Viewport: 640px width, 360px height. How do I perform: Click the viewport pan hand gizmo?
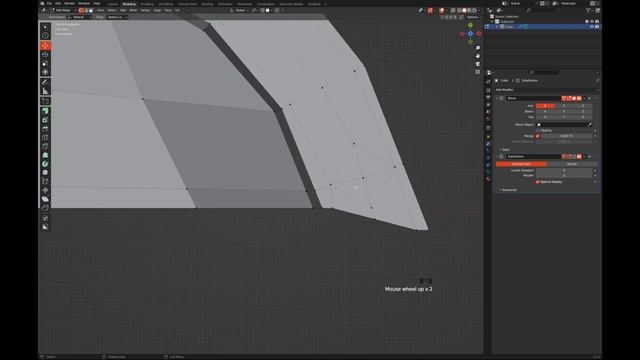pyautogui.click(x=478, y=56)
